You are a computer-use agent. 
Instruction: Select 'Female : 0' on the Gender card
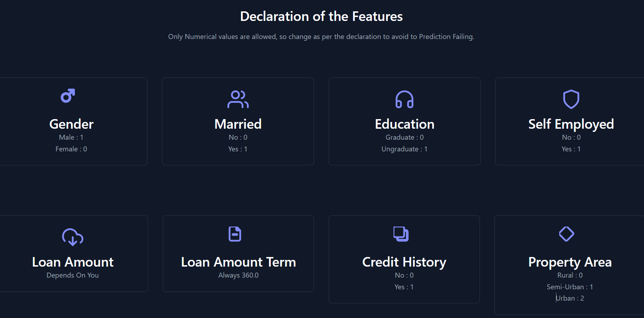tap(71, 149)
